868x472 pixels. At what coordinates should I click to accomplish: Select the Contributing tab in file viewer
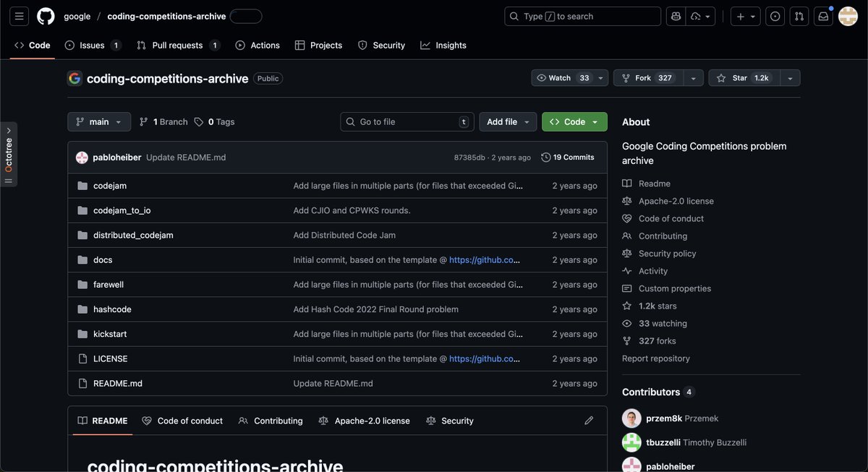271,421
